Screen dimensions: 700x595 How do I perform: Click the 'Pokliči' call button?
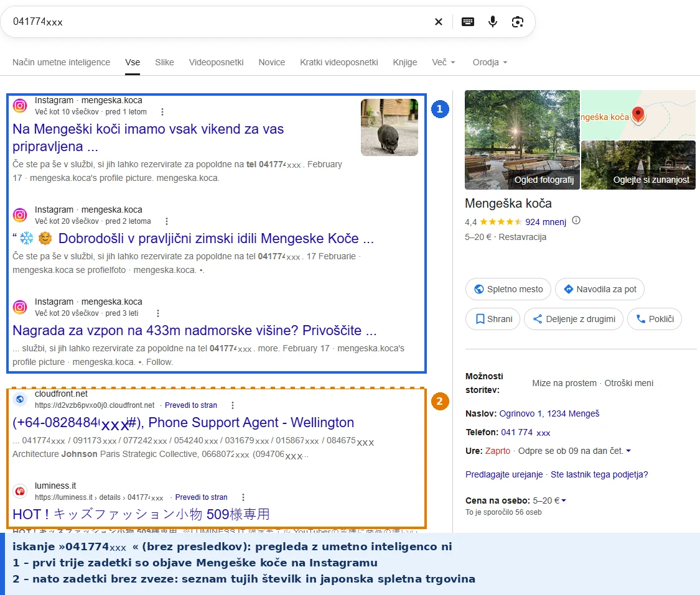(655, 319)
